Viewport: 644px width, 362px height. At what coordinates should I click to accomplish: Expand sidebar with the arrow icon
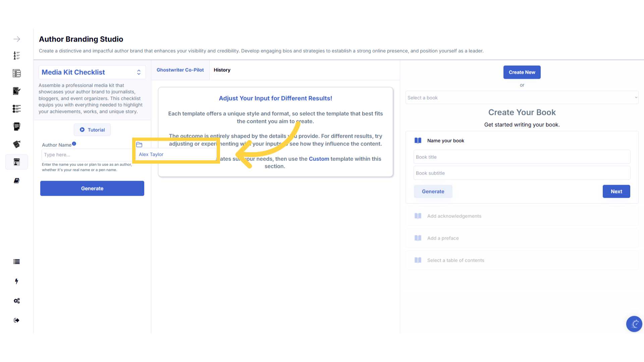coord(17,39)
